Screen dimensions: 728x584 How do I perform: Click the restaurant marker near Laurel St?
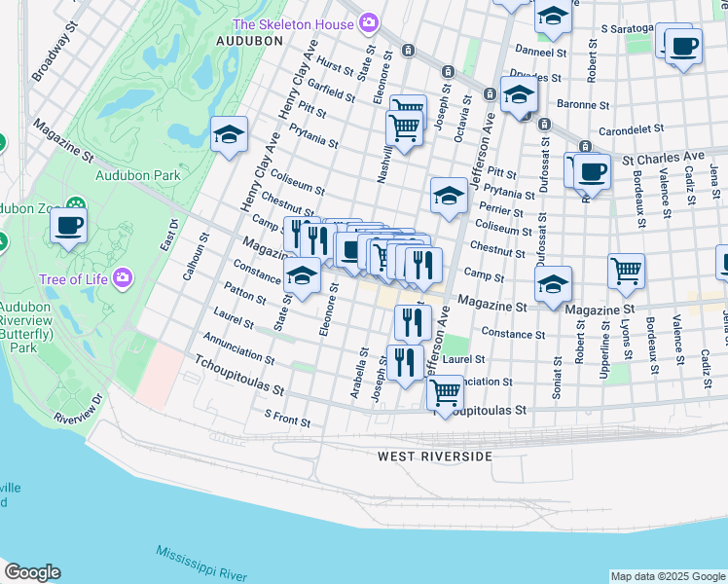(405, 363)
